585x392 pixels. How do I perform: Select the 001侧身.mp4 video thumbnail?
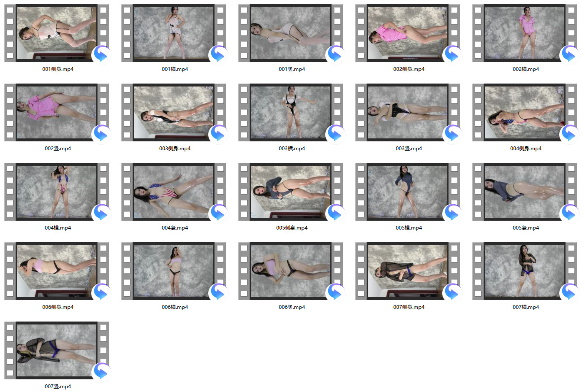[57, 33]
